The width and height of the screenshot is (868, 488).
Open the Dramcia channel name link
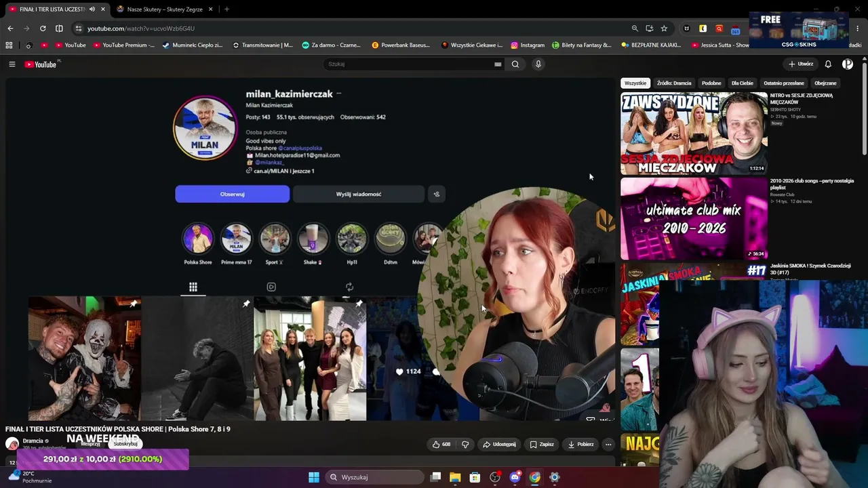pos(33,441)
